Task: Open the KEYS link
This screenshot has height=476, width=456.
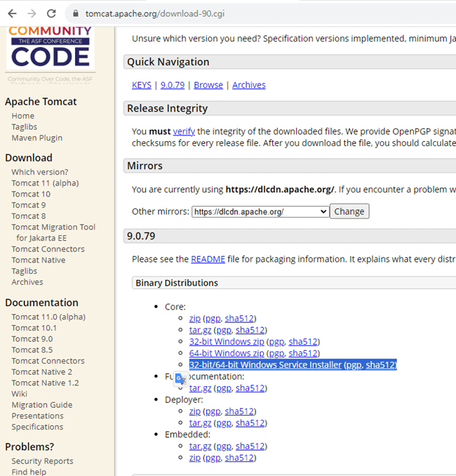Action: [x=142, y=85]
